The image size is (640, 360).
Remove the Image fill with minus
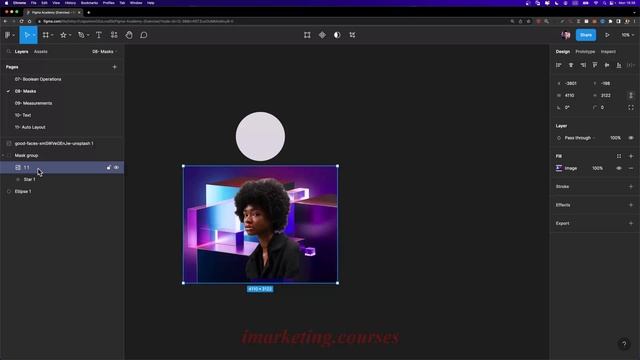[631, 168]
